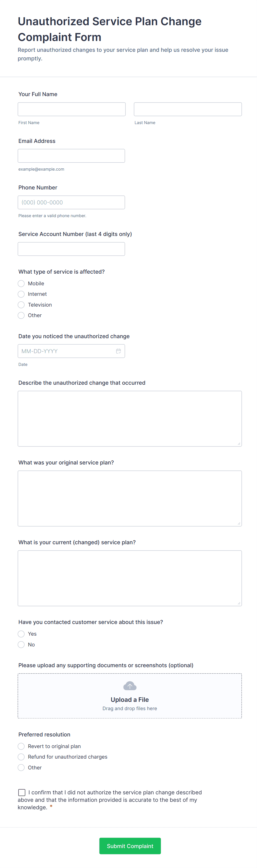Click the original service plan text area
This screenshot has height=868, width=257.
pos(130,498)
